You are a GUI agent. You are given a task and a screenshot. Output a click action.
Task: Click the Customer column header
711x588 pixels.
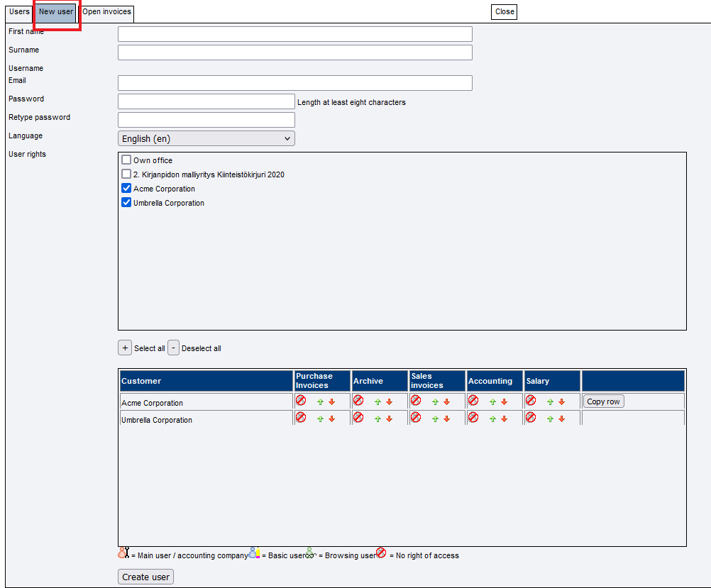pos(206,381)
